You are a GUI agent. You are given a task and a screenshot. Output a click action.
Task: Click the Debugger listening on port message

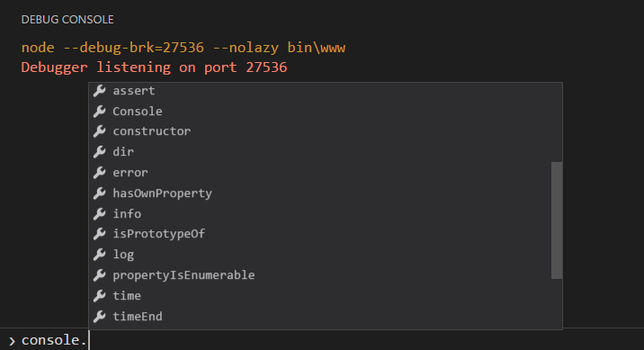tap(154, 67)
